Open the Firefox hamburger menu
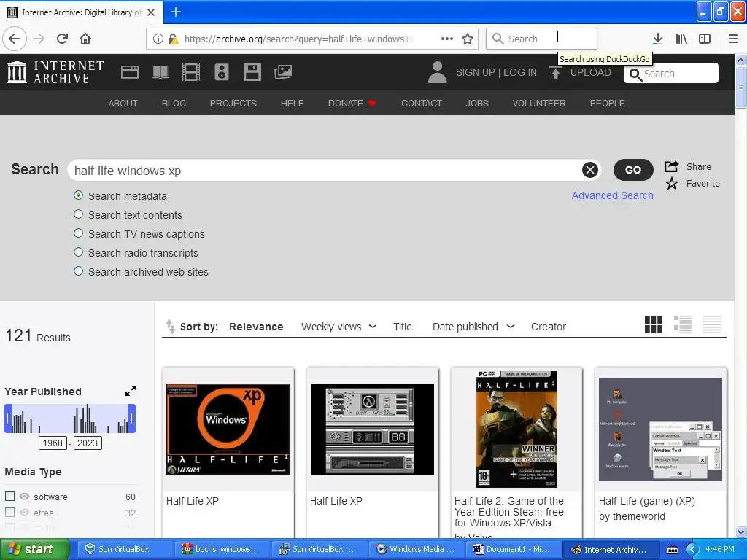Viewport: 747px width, 560px height. (x=732, y=39)
